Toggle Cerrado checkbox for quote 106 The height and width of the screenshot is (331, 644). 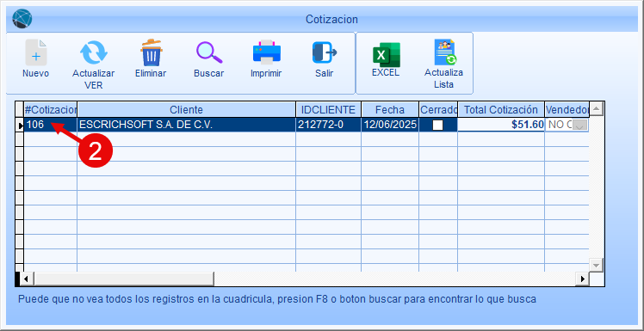(438, 126)
